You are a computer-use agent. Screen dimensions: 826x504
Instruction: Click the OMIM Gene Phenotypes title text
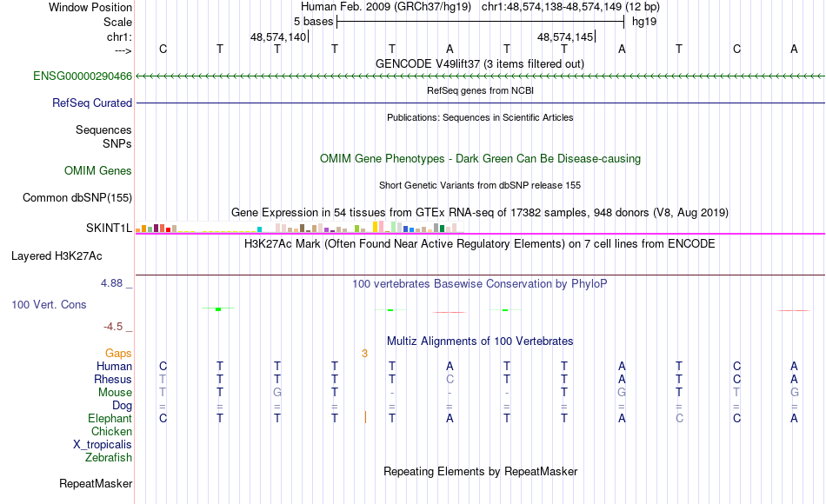click(x=480, y=158)
